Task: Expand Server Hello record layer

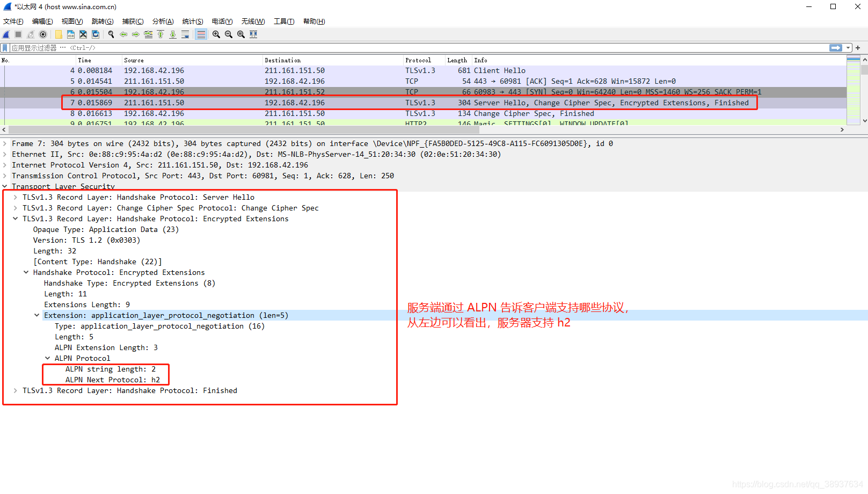Action: click(15, 197)
